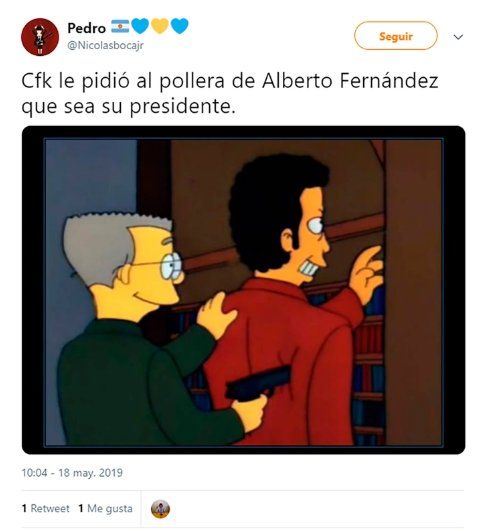Click the yellow heart emoji
Screen dimensions: 477x531
[x=160, y=26]
